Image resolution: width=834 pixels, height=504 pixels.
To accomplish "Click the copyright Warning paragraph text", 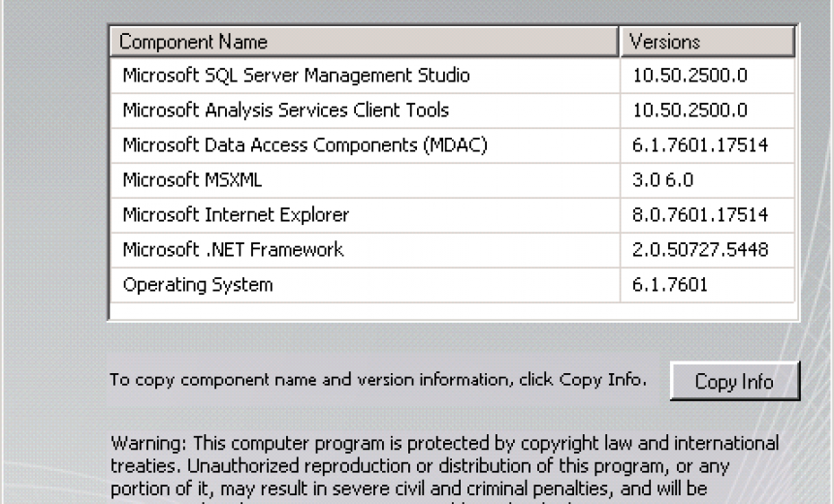I will (x=445, y=468).
